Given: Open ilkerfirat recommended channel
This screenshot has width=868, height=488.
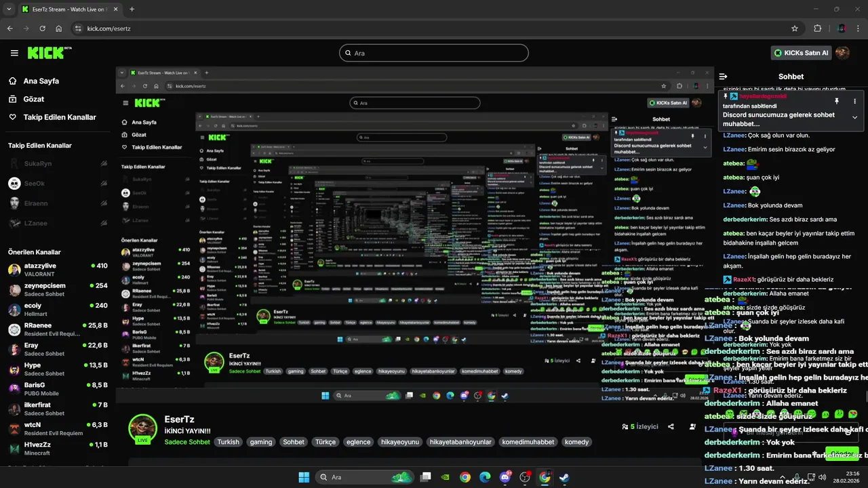Looking at the screenshot, I should click(x=57, y=408).
